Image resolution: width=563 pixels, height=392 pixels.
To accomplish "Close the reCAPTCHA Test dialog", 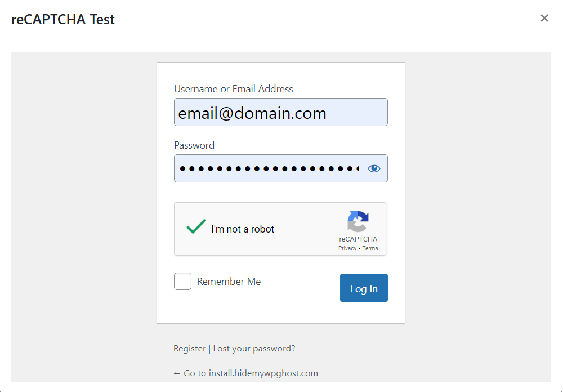I will pos(544,18).
